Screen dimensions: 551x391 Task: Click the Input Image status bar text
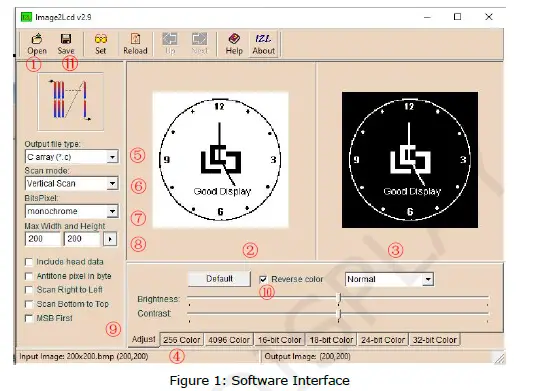(84, 357)
